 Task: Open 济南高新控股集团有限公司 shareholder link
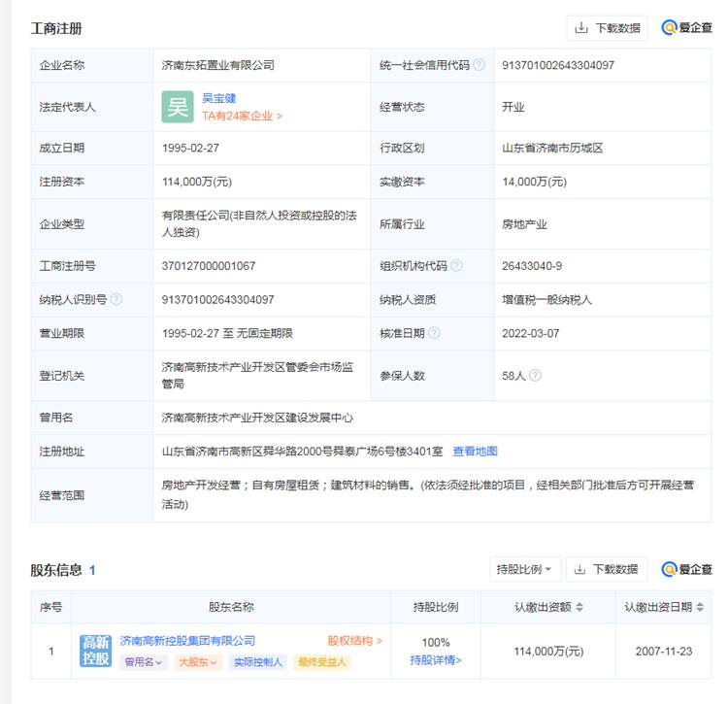(x=187, y=641)
